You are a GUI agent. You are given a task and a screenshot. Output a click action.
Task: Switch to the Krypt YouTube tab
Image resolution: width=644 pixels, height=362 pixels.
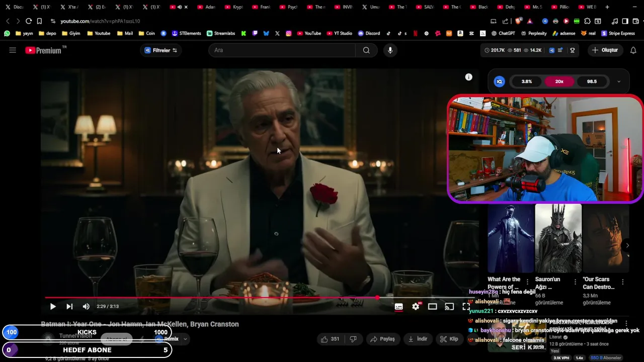point(233,7)
